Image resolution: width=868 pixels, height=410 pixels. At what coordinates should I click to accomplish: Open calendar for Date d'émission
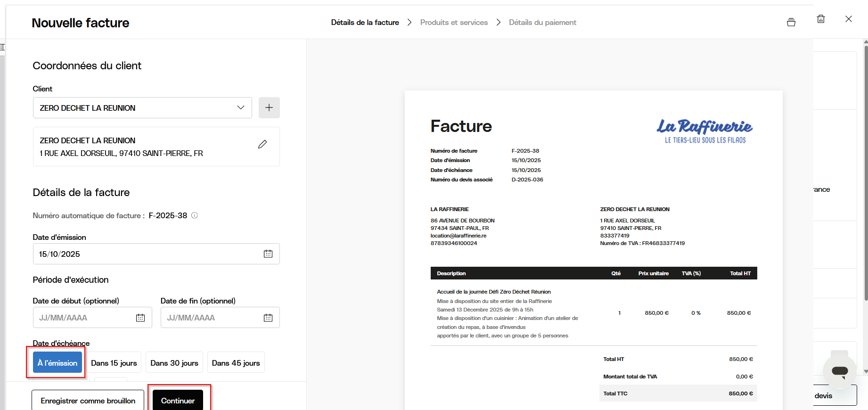click(268, 254)
